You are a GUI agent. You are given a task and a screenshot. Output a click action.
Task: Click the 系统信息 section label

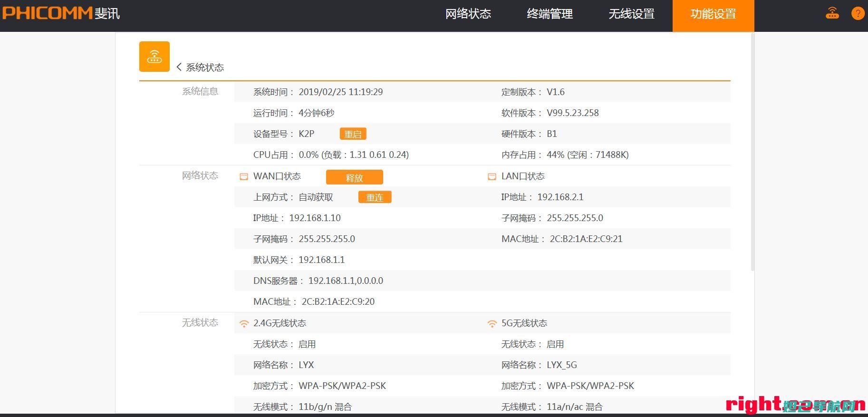pyautogui.click(x=200, y=91)
